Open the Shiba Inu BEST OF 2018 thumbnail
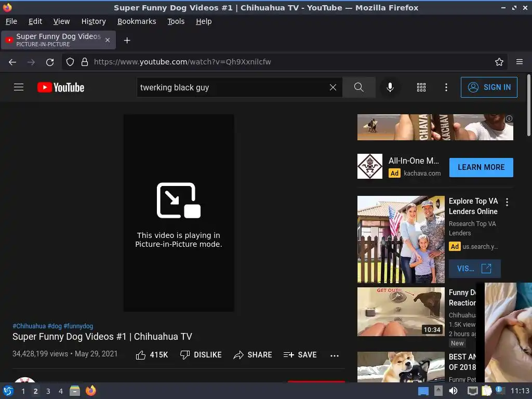The width and height of the screenshot is (532, 399). 401,367
